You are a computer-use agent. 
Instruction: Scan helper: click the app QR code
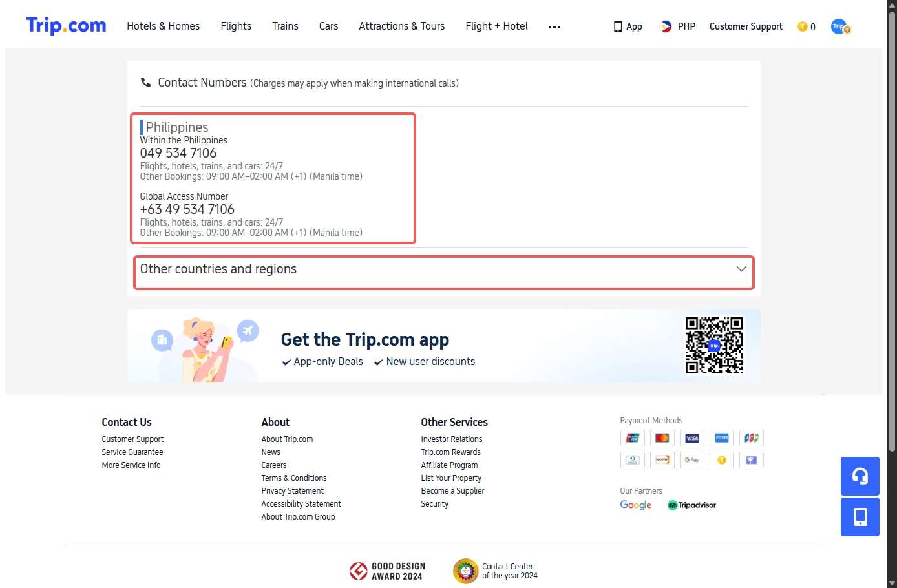tap(713, 344)
